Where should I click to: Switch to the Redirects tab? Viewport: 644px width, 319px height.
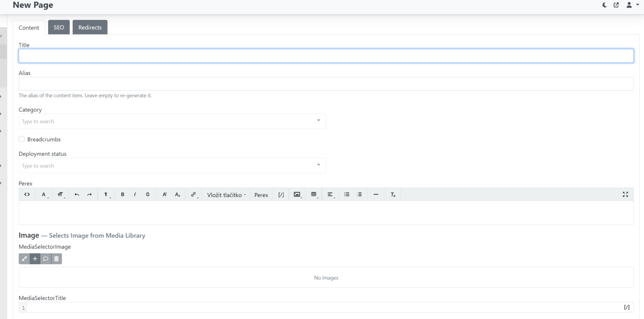(x=90, y=27)
